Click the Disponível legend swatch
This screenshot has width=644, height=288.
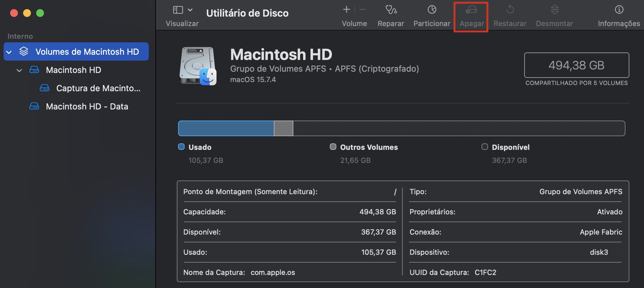tap(485, 147)
